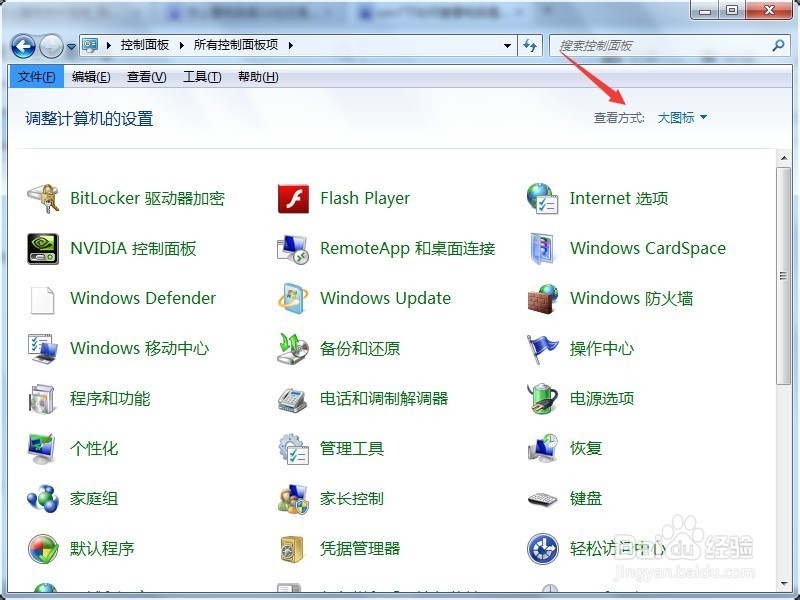Open the 操作中心 flag icon
The width and height of the screenshot is (800, 600).
click(542, 348)
